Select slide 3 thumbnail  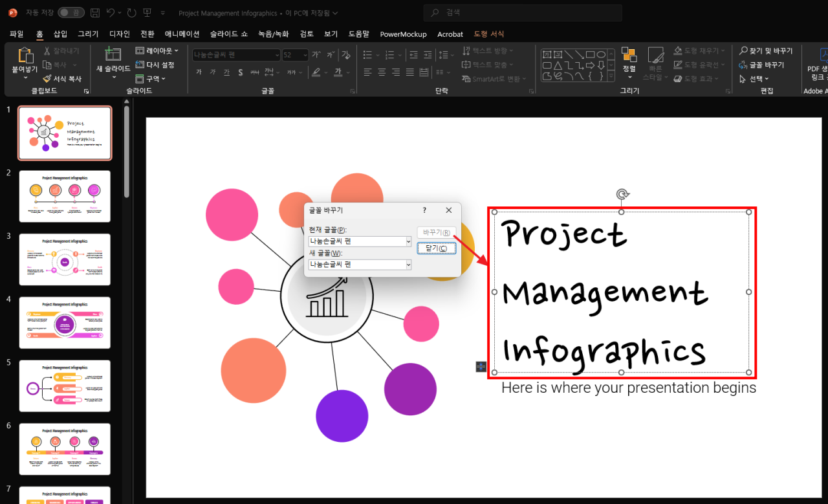click(65, 259)
